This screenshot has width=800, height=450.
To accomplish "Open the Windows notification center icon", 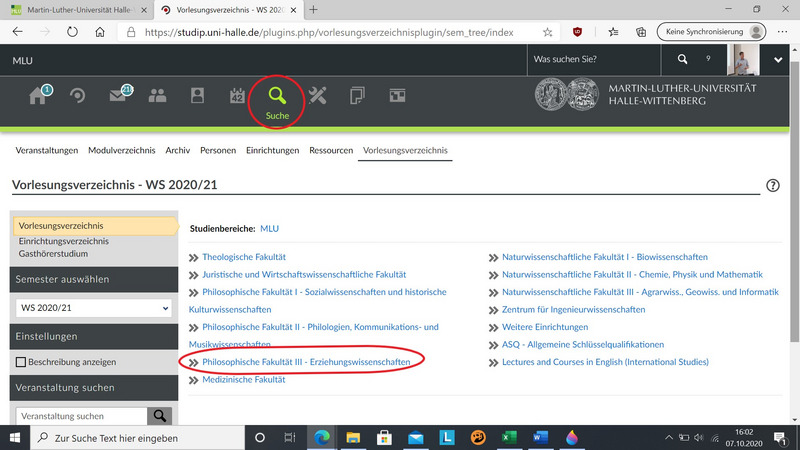I will click(x=780, y=438).
